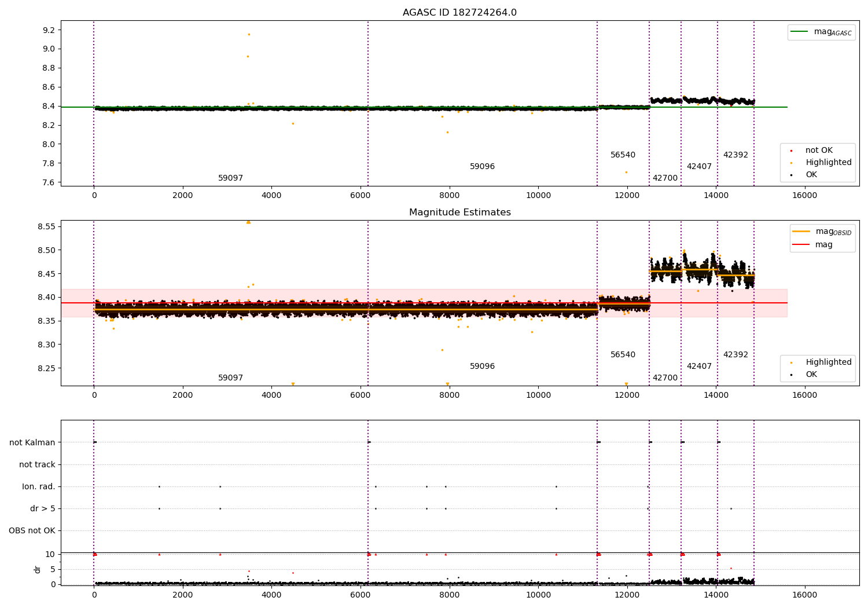Click the 8.45 y-axis tick label
This screenshot has height=608, width=868.
[x=46, y=274]
